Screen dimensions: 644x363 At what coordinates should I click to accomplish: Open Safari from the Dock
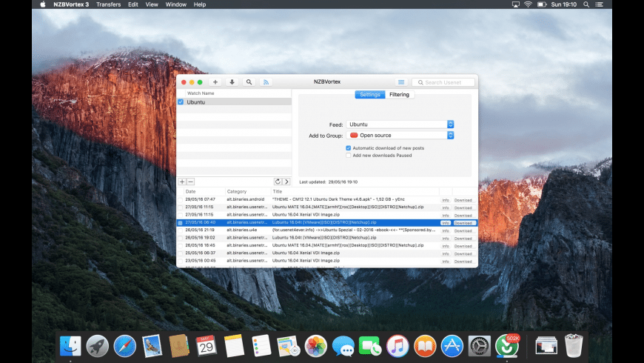pyautogui.click(x=124, y=345)
